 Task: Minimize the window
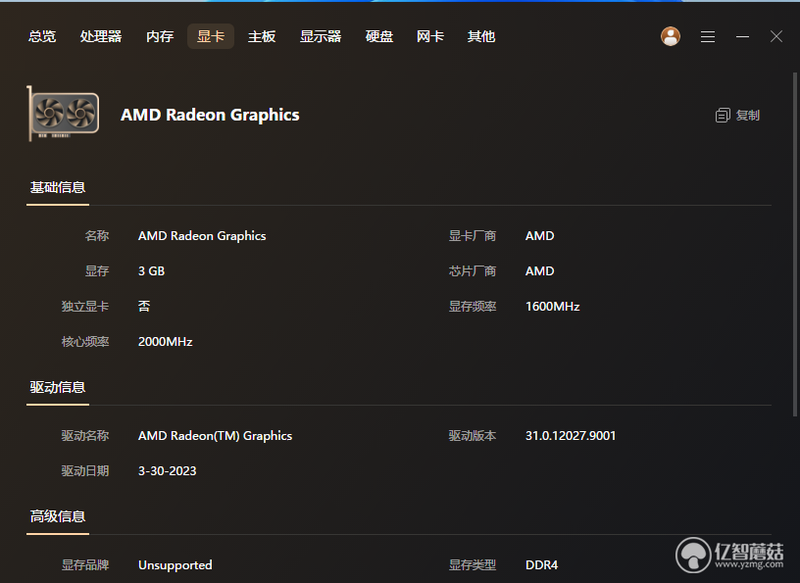pos(742,36)
